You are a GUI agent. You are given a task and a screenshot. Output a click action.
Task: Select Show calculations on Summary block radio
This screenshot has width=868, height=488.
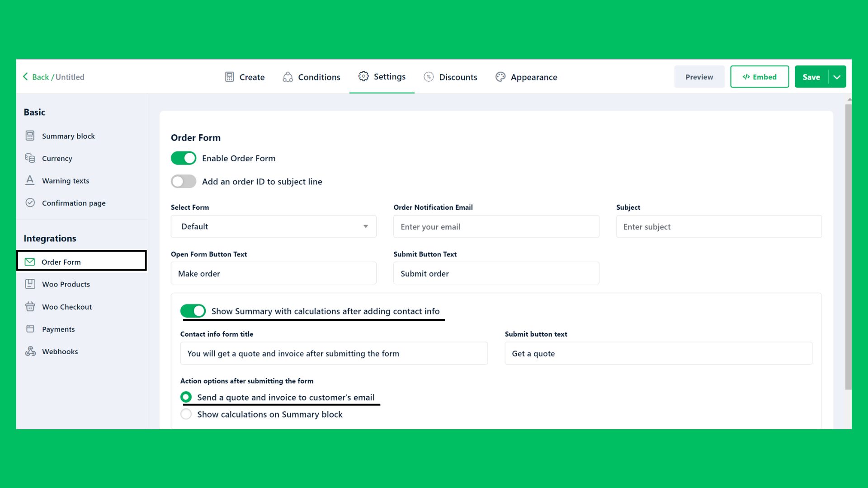186,414
